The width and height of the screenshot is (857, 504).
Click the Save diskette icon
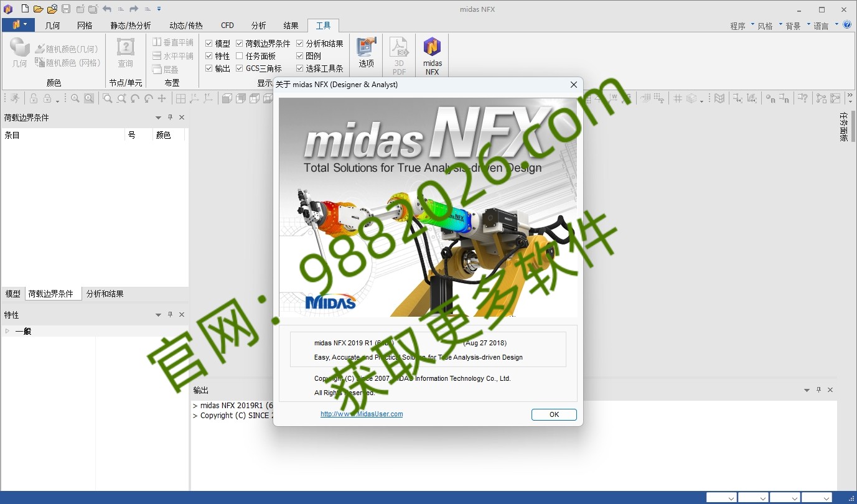65,9
